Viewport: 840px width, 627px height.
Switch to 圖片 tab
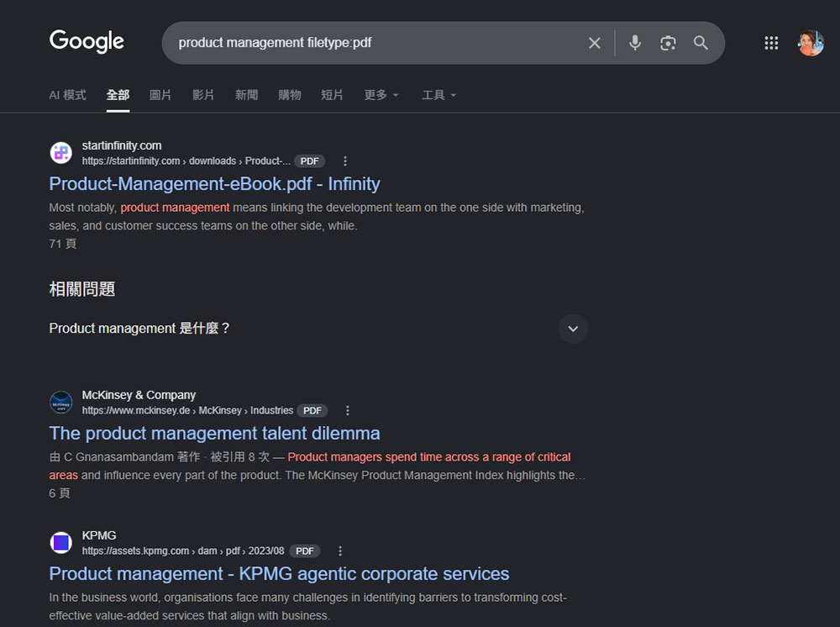(x=160, y=95)
